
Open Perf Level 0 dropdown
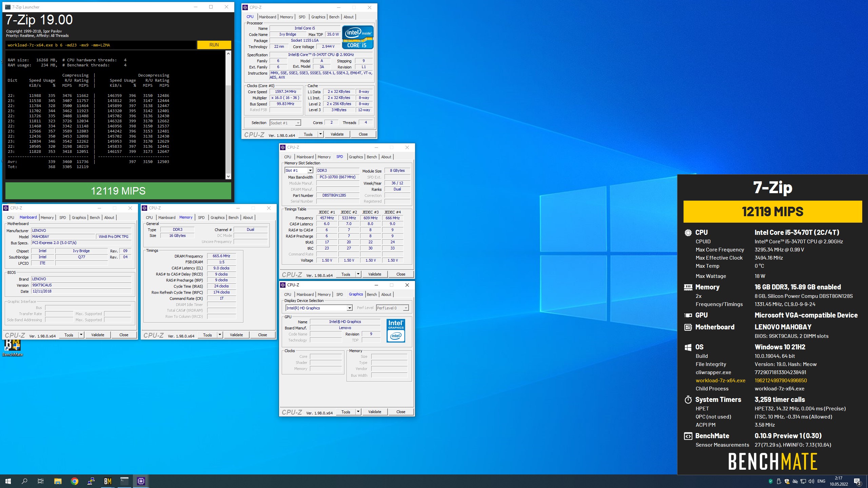[x=392, y=308]
